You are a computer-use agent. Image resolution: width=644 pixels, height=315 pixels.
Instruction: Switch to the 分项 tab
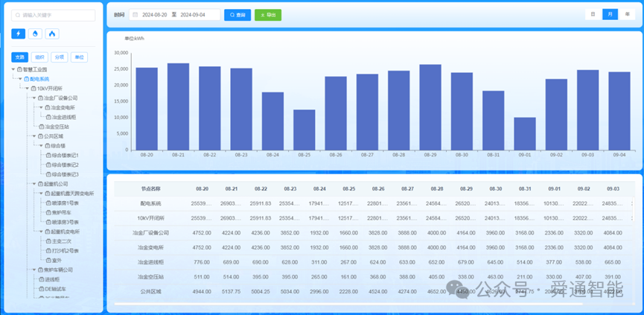pyautogui.click(x=60, y=57)
